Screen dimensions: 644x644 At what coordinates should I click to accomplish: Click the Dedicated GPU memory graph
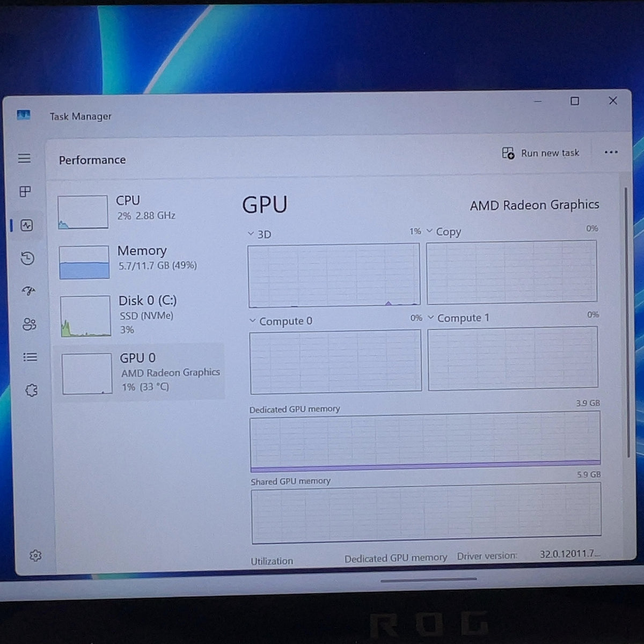(x=425, y=442)
